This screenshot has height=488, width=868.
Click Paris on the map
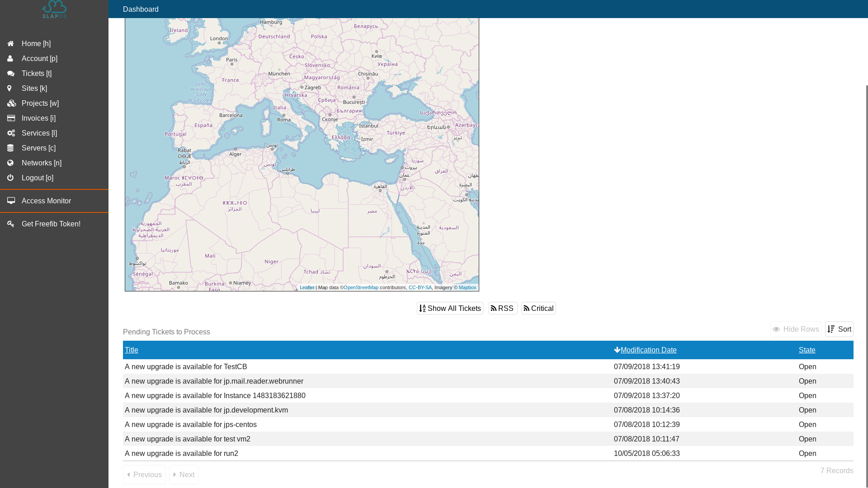(231, 60)
